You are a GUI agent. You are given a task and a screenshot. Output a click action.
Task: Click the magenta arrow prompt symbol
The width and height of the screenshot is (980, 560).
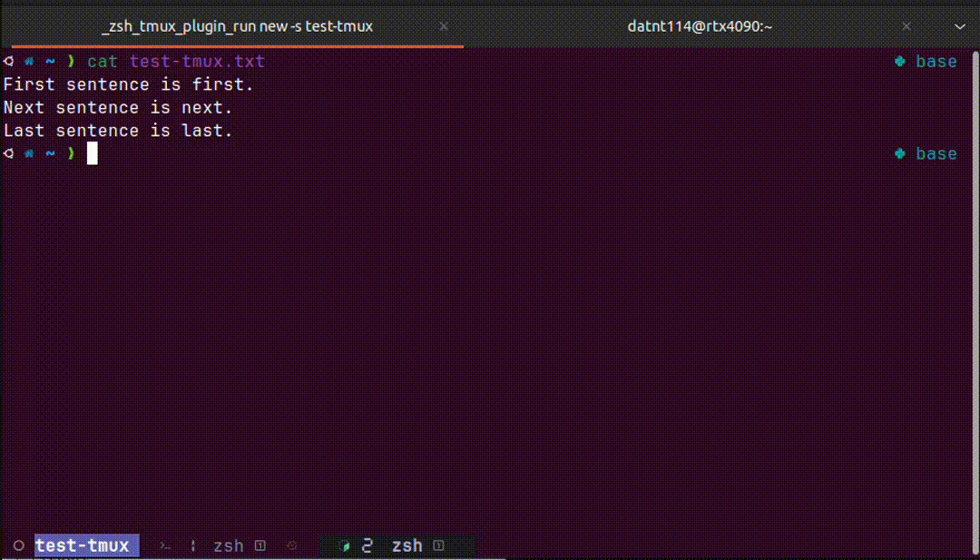[x=72, y=61]
